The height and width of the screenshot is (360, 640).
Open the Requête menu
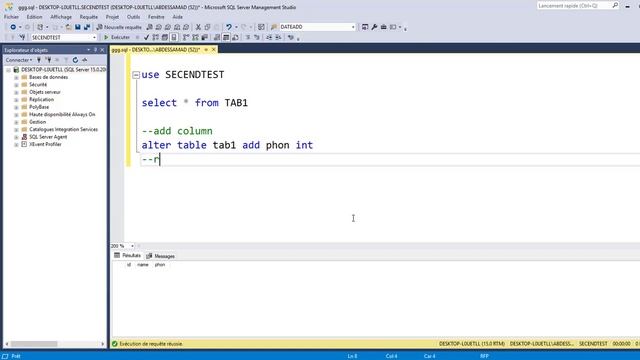[x=89, y=17]
